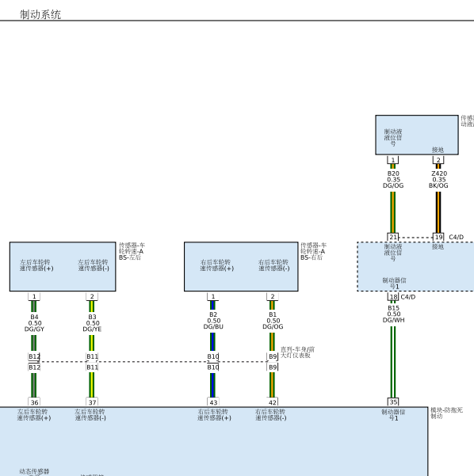
Task: Click the C4/D label next to pin 18
Action: click(408, 297)
